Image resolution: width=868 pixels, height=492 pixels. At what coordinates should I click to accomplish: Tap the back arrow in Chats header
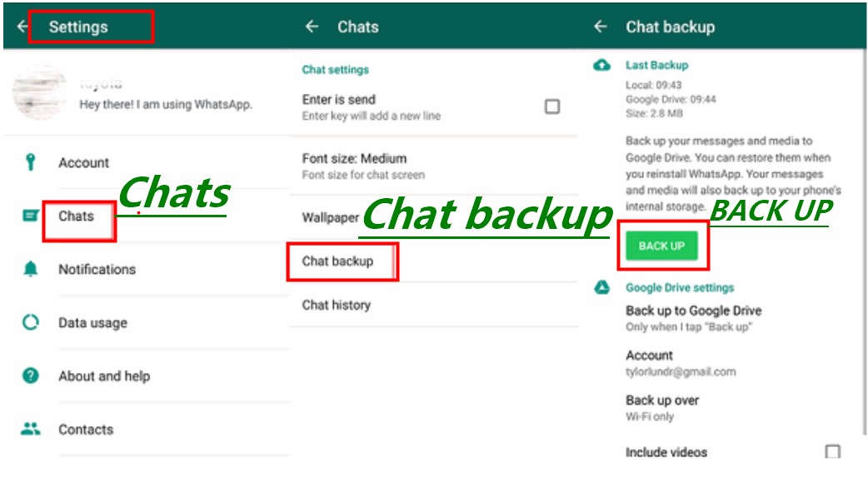[x=312, y=27]
